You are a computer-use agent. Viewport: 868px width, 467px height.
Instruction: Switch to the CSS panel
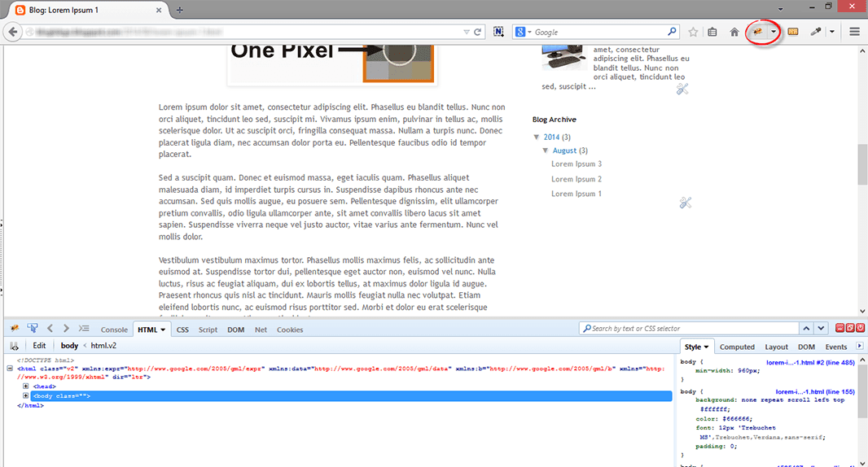182,330
